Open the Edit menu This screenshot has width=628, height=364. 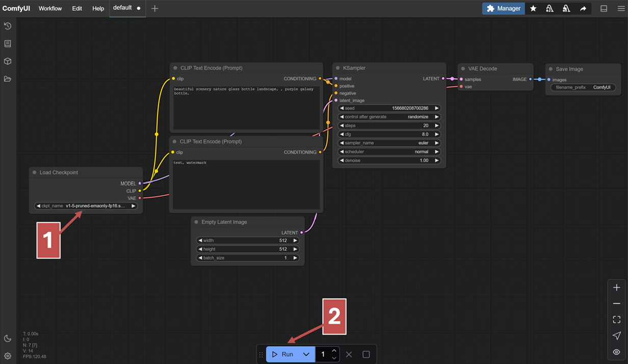coord(77,8)
